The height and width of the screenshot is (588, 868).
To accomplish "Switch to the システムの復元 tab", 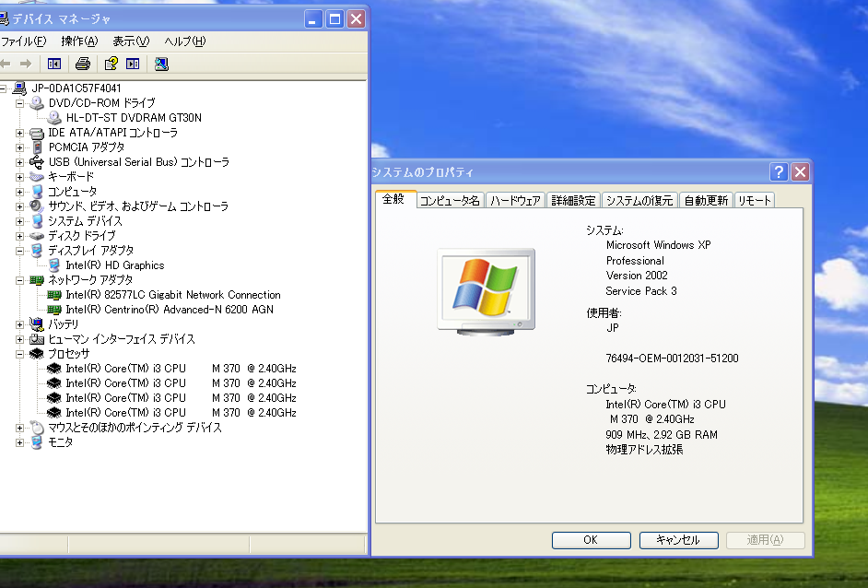I will 639,200.
